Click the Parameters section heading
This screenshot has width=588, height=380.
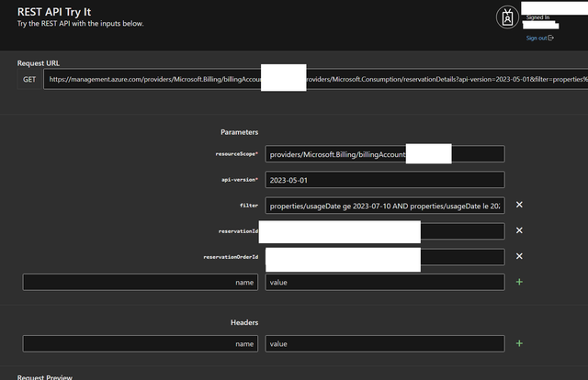click(239, 132)
